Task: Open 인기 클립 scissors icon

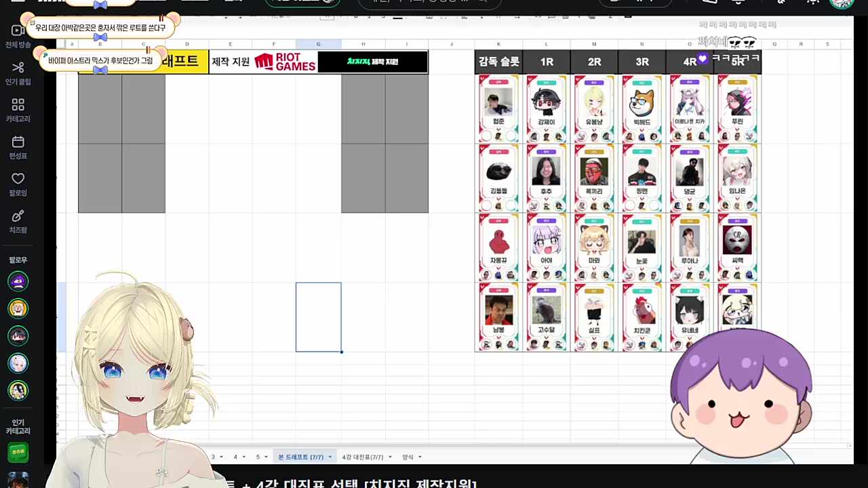Action: click(18, 67)
